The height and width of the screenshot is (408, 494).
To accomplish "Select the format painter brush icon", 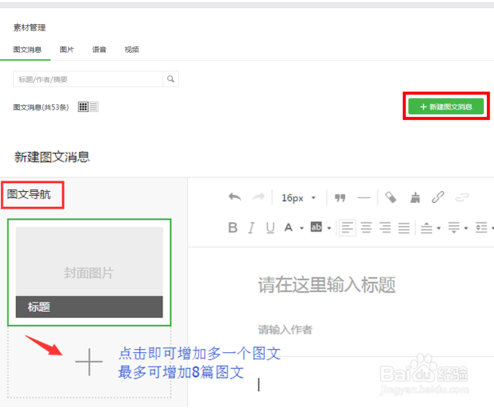I will pyautogui.click(x=415, y=197).
